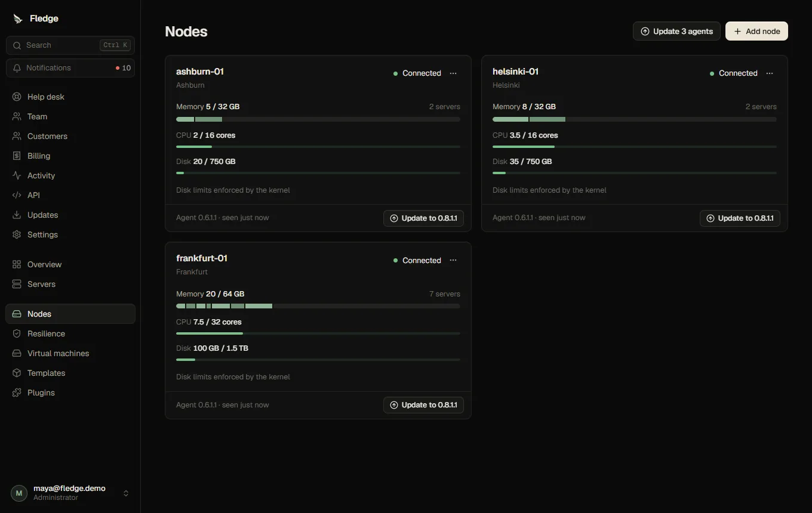812x513 pixels.
Task: Click the frankfurt-01 node title
Action: [x=202, y=258]
